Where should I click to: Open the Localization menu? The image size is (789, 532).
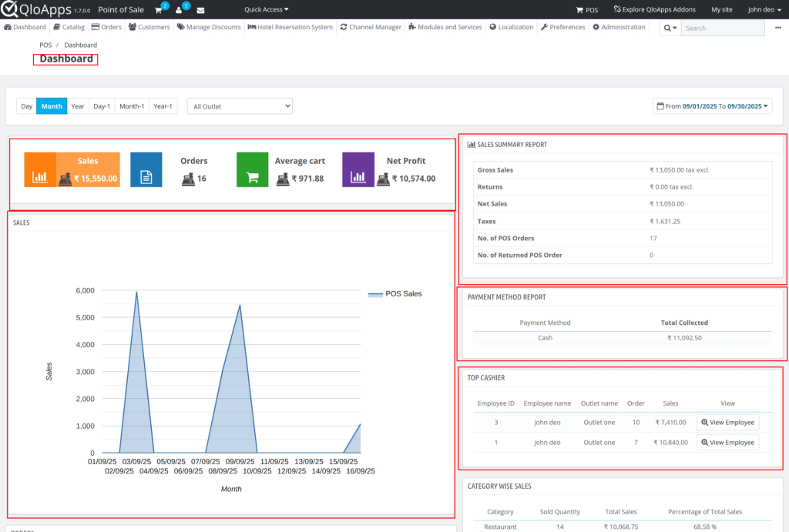(x=512, y=27)
